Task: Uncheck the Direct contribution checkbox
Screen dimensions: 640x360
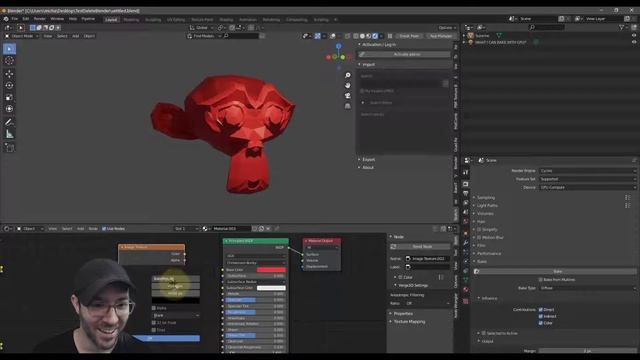Action: pyautogui.click(x=540, y=310)
